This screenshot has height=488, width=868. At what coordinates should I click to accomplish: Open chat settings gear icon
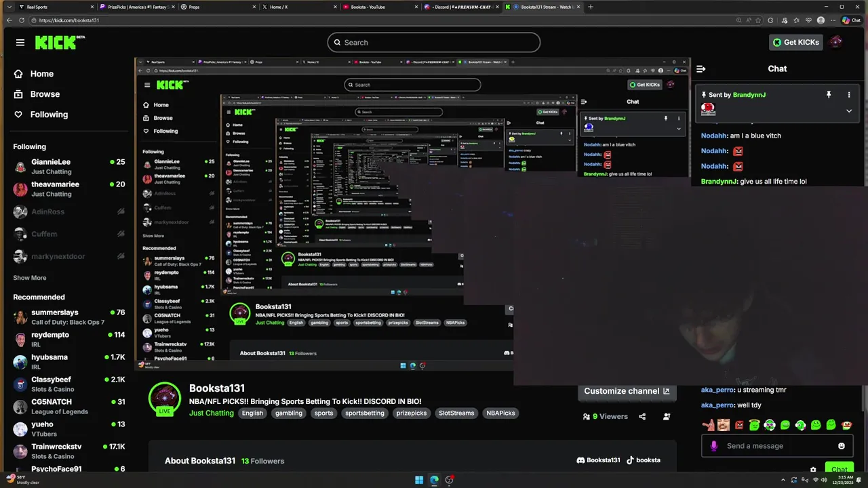pyautogui.click(x=813, y=469)
